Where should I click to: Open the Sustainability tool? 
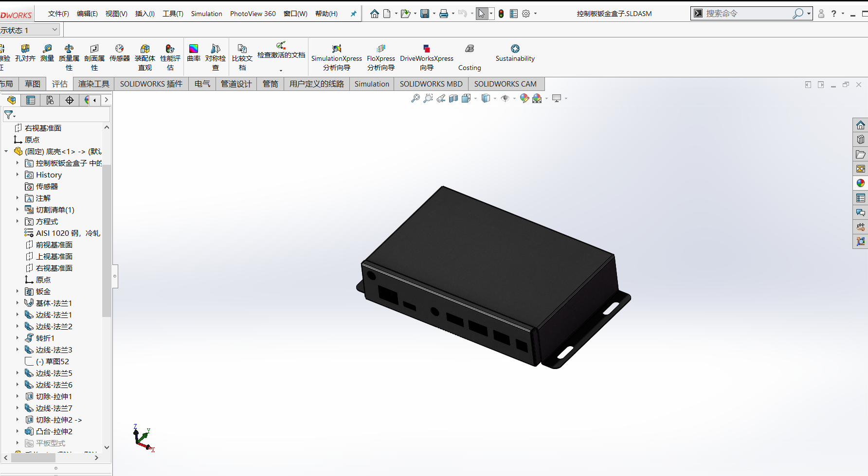point(515,53)
